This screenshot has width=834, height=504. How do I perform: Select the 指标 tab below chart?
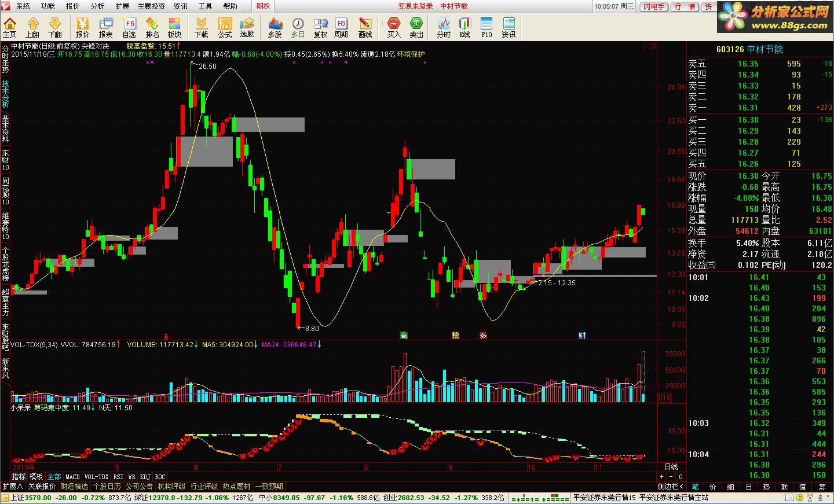point(19,477)
